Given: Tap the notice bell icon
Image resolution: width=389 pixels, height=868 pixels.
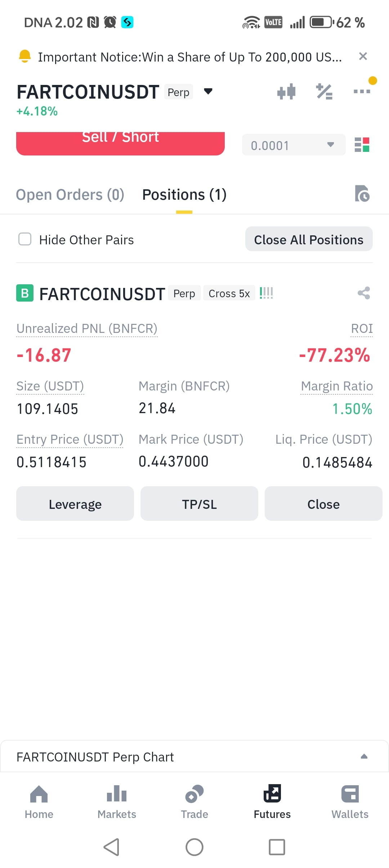Looking at the screenshot, I should point(25,56).
